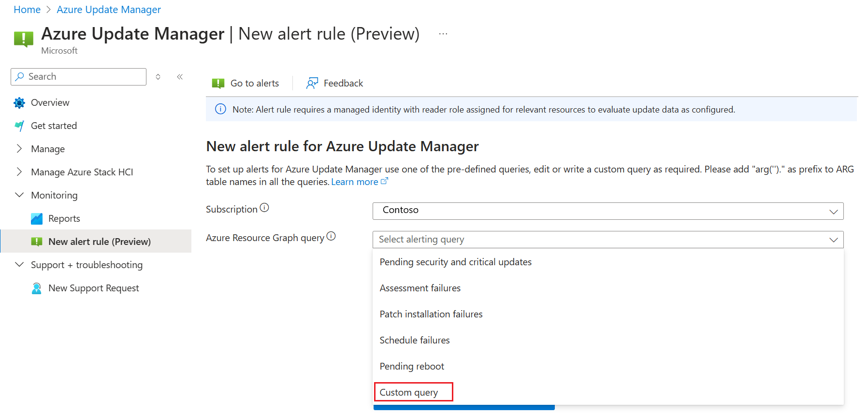Image resolution: width=868 pixels, height=414 pixels.
Task: Click the Feedback person icon
Action: (312, 84)
